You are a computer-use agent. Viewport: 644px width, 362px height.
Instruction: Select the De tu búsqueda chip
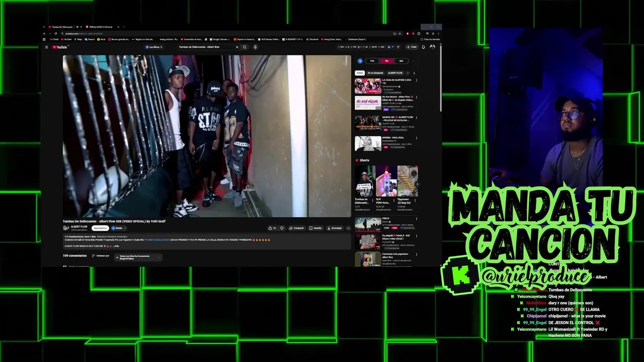click(x=375, y=73)
